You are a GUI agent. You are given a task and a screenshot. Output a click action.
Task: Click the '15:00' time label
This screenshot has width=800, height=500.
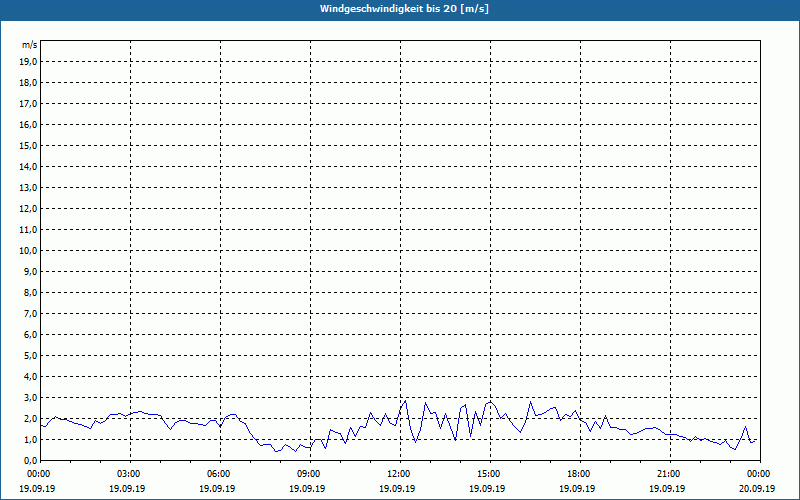coord(490,474)
